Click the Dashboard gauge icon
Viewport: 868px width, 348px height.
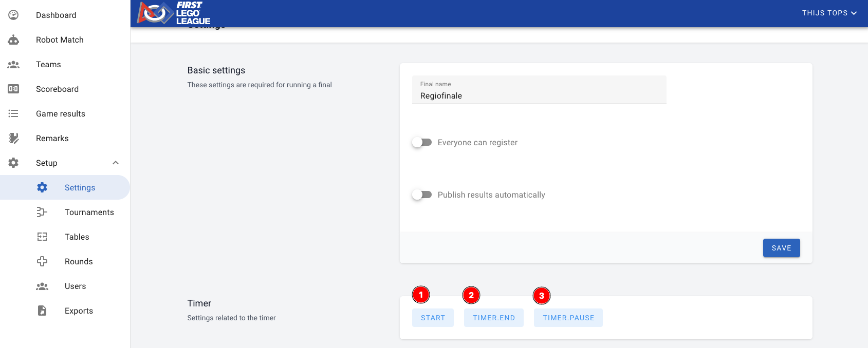click(13, 15)
